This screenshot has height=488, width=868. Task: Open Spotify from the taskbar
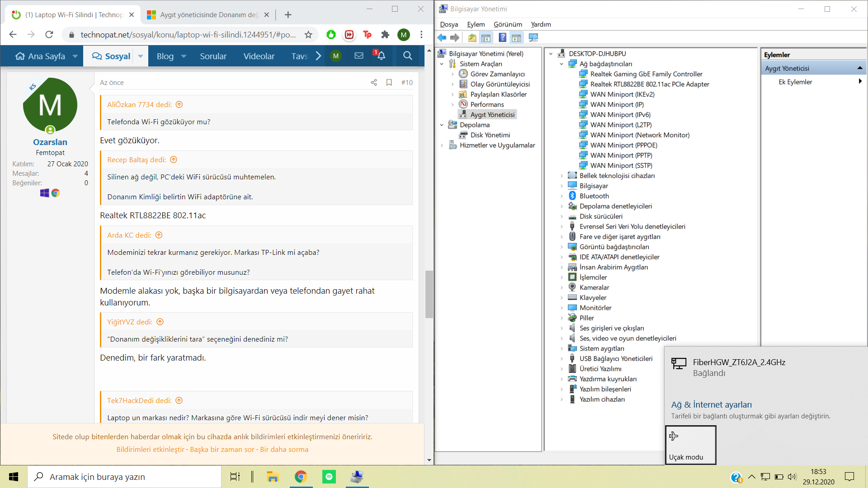(329, 477)
